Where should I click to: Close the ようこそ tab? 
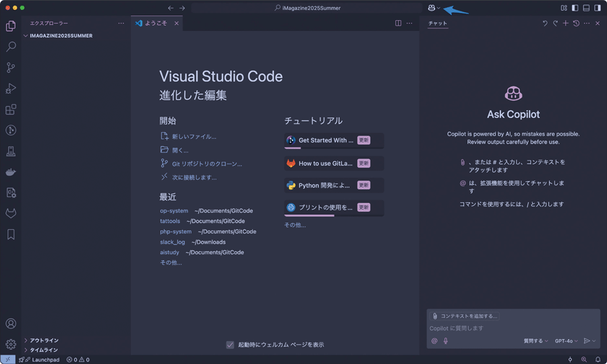tap(177, 23)
